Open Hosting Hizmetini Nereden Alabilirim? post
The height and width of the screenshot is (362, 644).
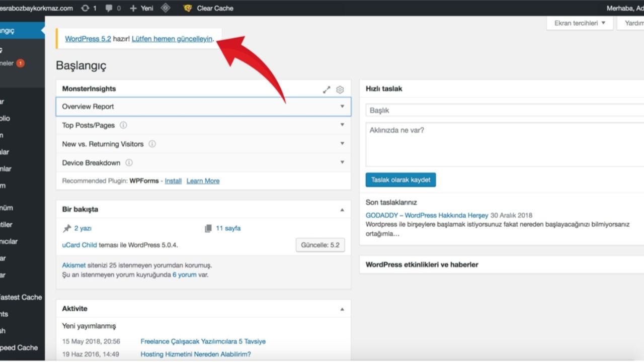[196, 354]
